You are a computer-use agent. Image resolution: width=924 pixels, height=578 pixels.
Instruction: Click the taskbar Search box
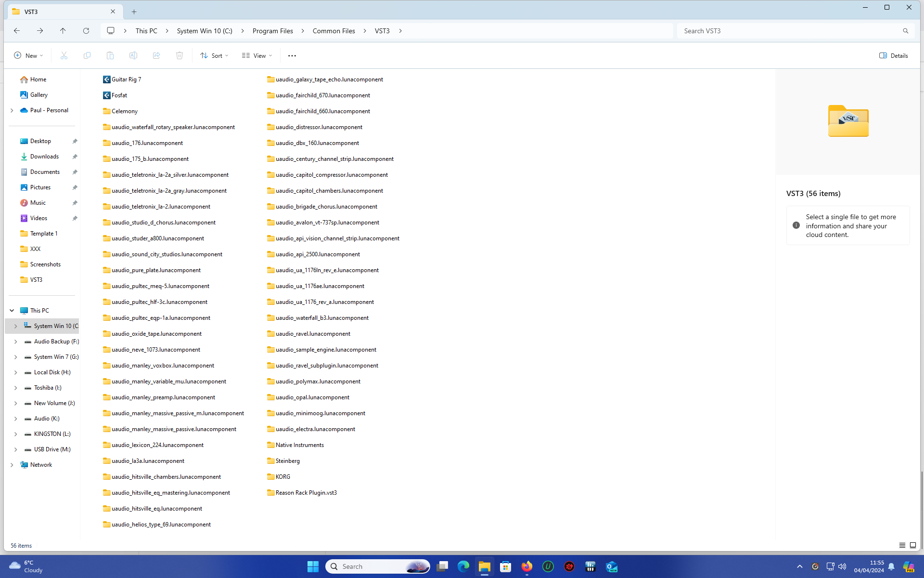tap(378, 566)
